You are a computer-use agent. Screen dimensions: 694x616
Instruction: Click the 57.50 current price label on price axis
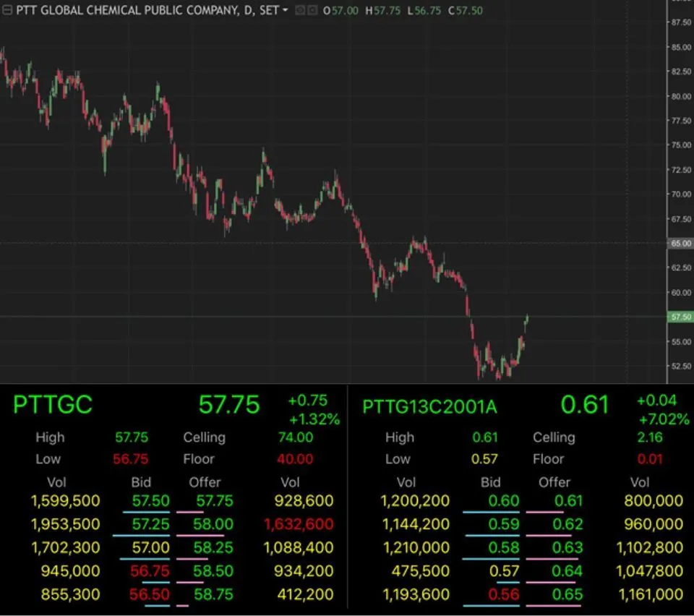(x=680, y=317)
